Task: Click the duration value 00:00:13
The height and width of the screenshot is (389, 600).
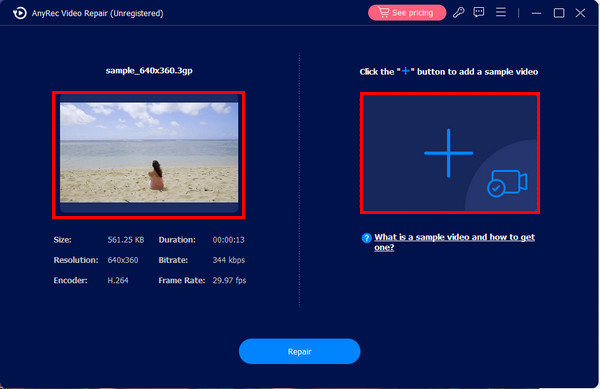Action: pos(228,240)
